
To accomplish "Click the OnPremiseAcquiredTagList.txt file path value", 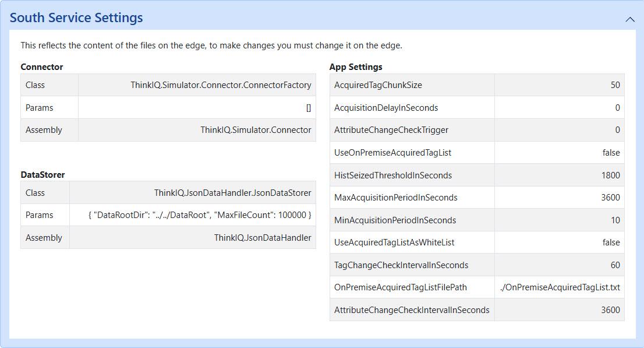I will pos(560,287).
